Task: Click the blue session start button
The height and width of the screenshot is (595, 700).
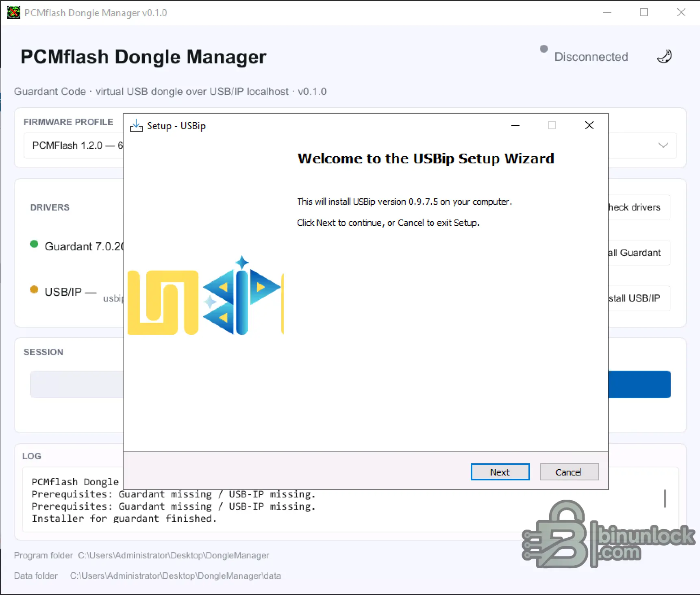Action: [639, 384]
